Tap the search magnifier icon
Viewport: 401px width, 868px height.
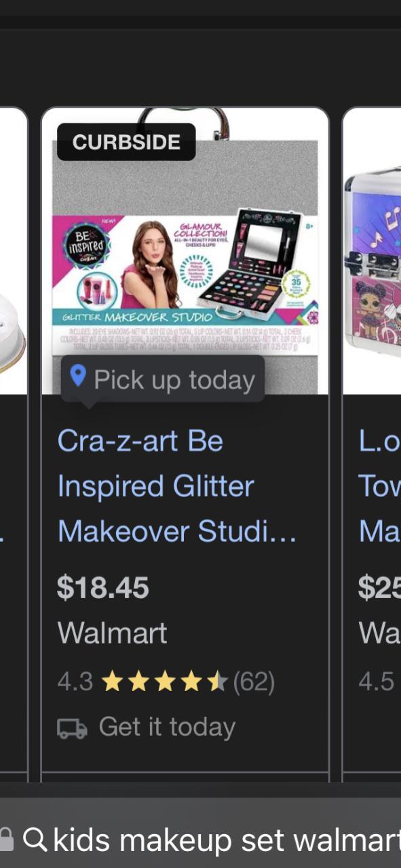click(35, 839)
